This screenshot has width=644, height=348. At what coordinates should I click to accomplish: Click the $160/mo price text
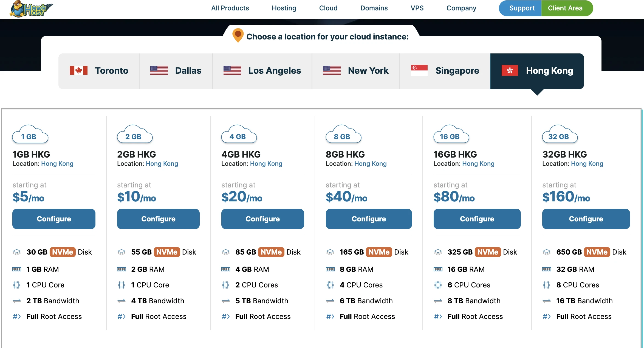click(x=566, y=197)
